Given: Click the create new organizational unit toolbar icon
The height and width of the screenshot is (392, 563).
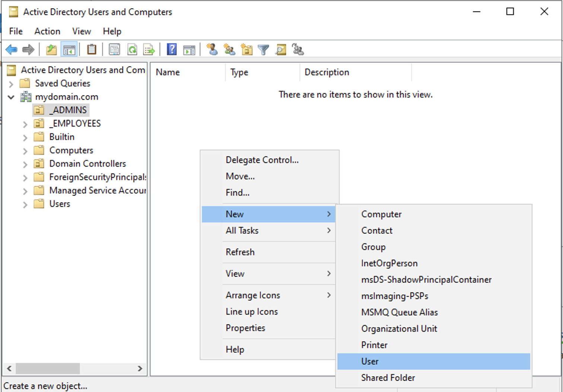Looking at the screenshot, I should (246, 49).
